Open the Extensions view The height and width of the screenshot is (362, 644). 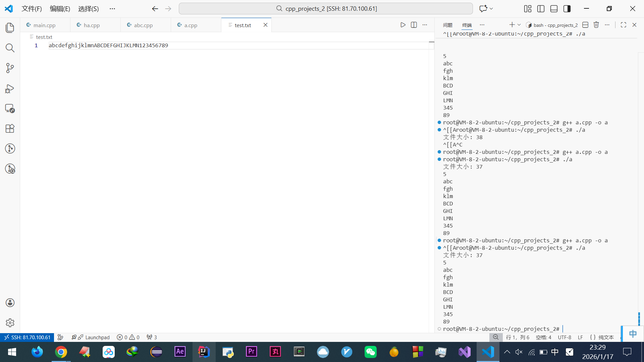pos(10,129)
